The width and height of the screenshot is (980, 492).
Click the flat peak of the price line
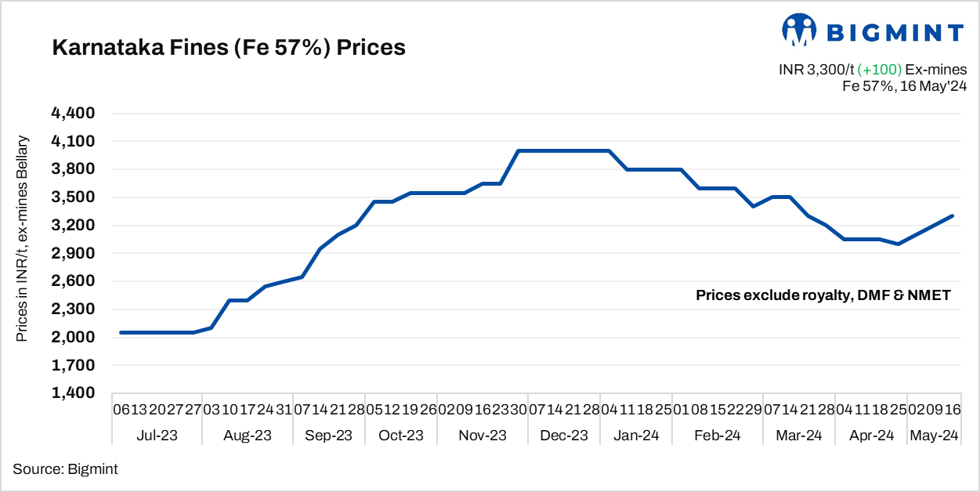pos(564,150)
